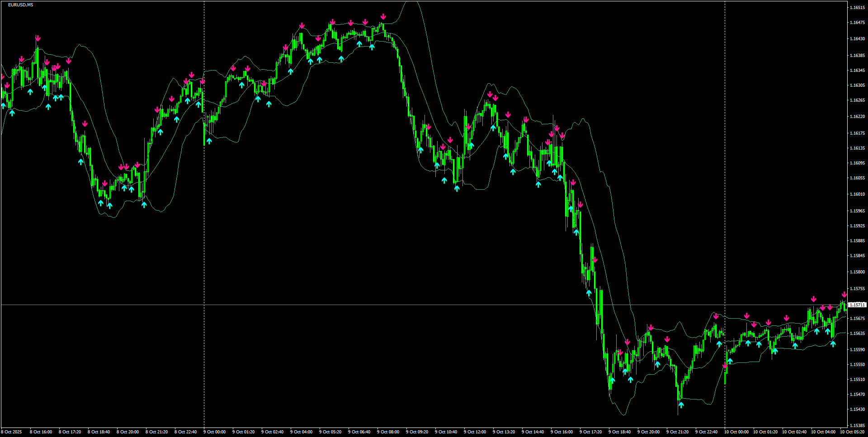
Task: Click the 9 Oct 16:00 time label
Action: [561, 432]
